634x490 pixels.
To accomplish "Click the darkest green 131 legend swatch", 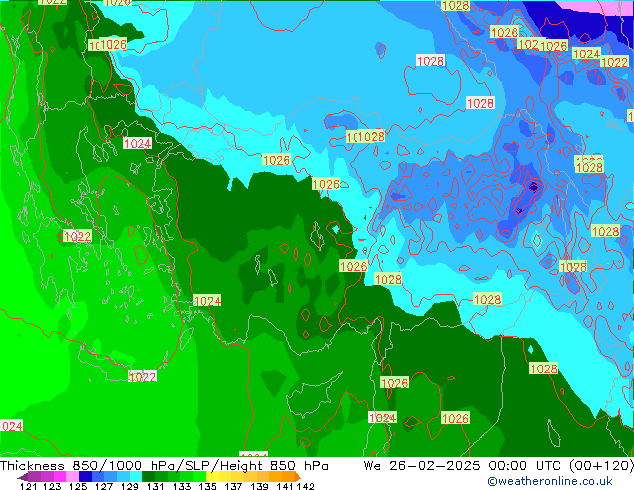I will (148, 477).
